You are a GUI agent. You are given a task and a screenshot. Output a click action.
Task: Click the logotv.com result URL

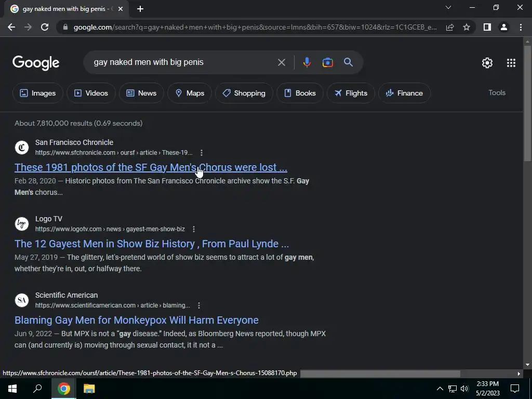(110, 229)
